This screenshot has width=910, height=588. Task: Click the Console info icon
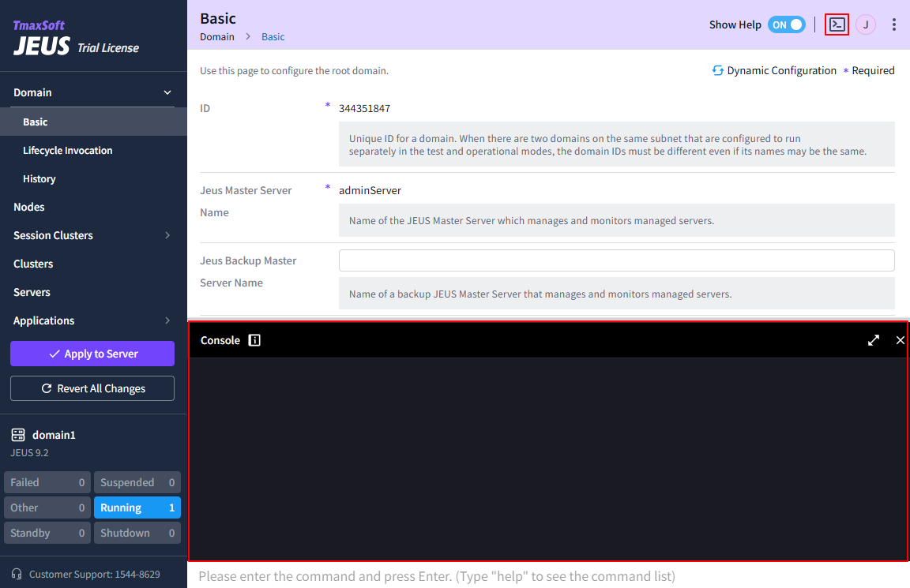[254, 340]
